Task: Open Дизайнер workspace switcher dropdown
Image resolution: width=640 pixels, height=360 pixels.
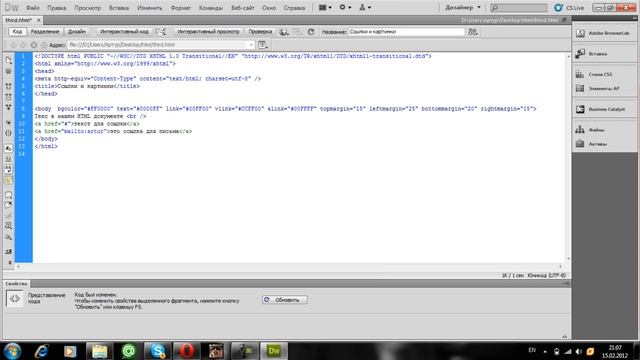Action: click(x=462, y=7)
